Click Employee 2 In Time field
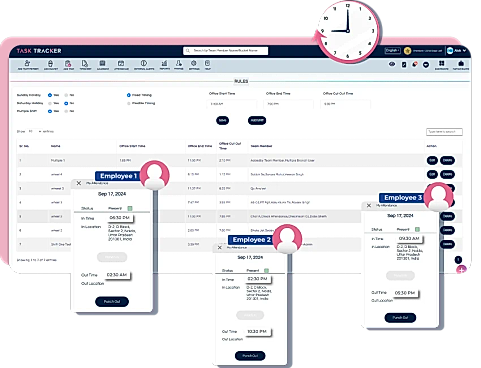 point(257,279)
